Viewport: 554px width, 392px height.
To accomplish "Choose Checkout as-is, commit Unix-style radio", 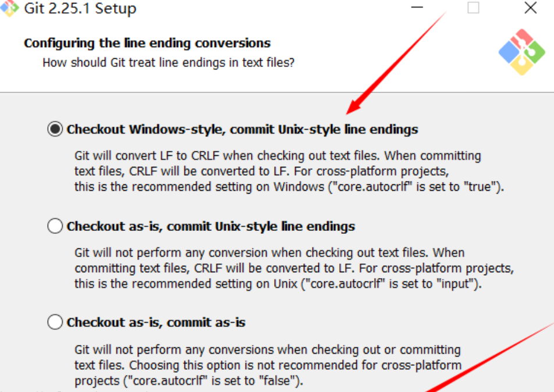I will coord(55,226).
